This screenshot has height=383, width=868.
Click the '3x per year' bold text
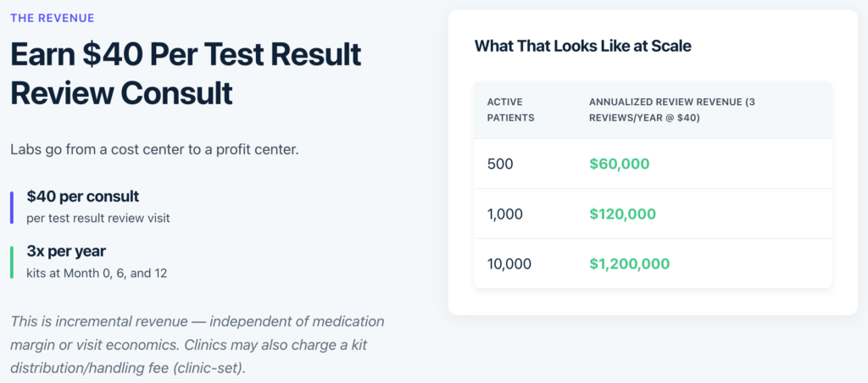[66, 251]
